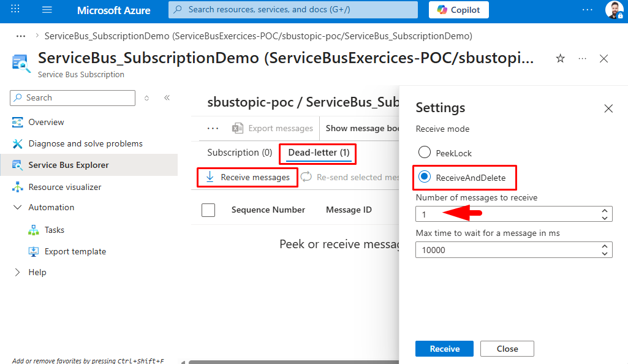Click the sidebar Search field
This screenshot has height=364, width=628.
click(x=72, y=97)
